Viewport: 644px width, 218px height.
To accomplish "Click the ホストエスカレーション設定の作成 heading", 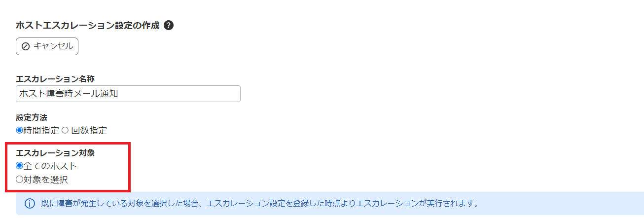I will pyautogui.click(x=88, y=26).
